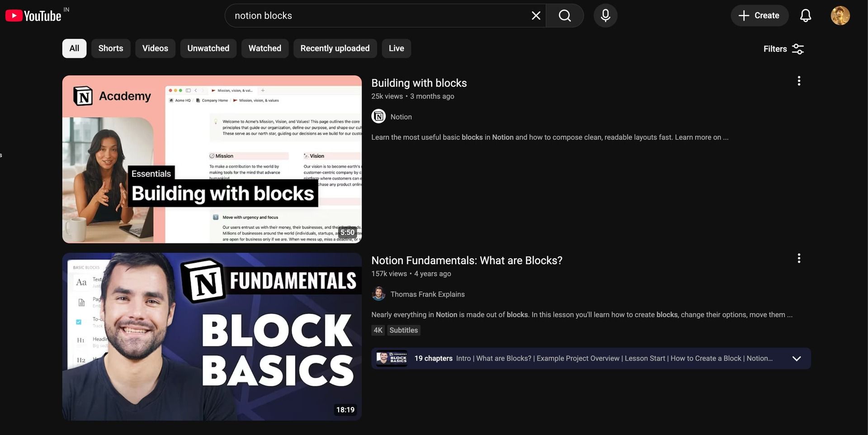
Task: Clear the search box text
Action: [x=536, y=16]
